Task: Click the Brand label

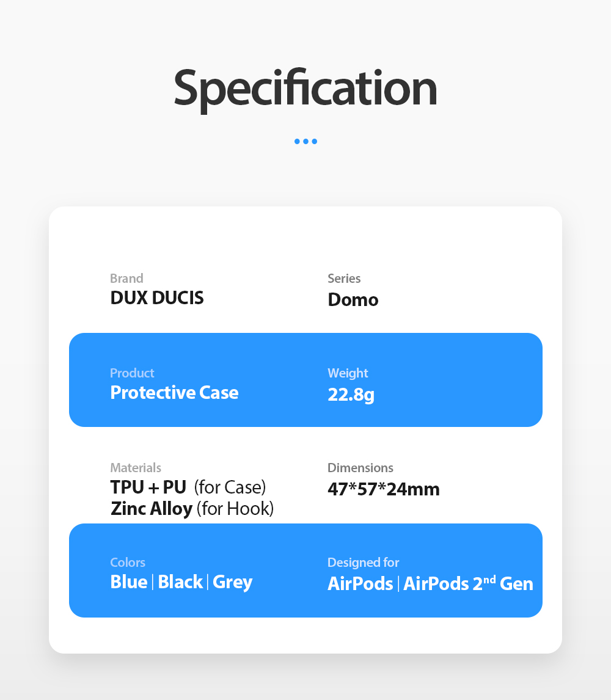Action: click(x=126, y=278)
